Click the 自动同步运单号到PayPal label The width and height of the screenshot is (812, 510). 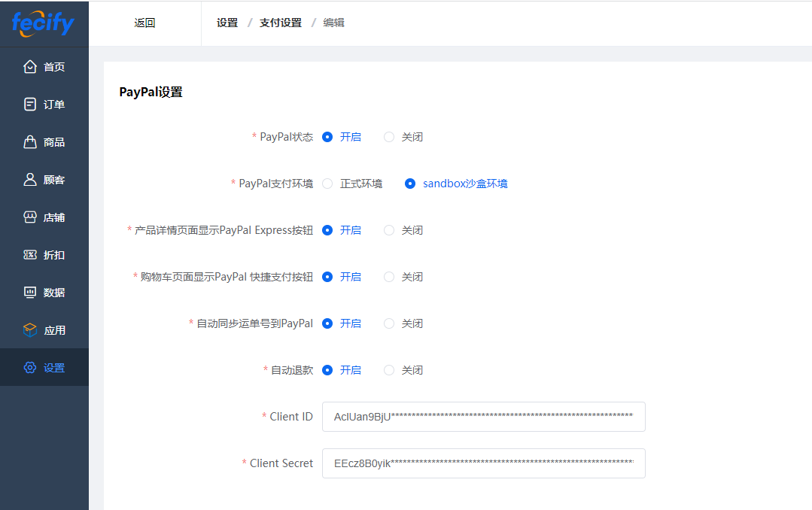[255, 323]
